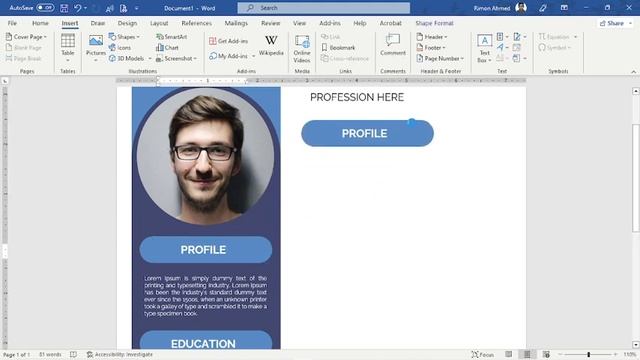The height and width of the screenshot is (360, 640).
Task: Open the Screenshot dropdown
Action: coord(177,58)
